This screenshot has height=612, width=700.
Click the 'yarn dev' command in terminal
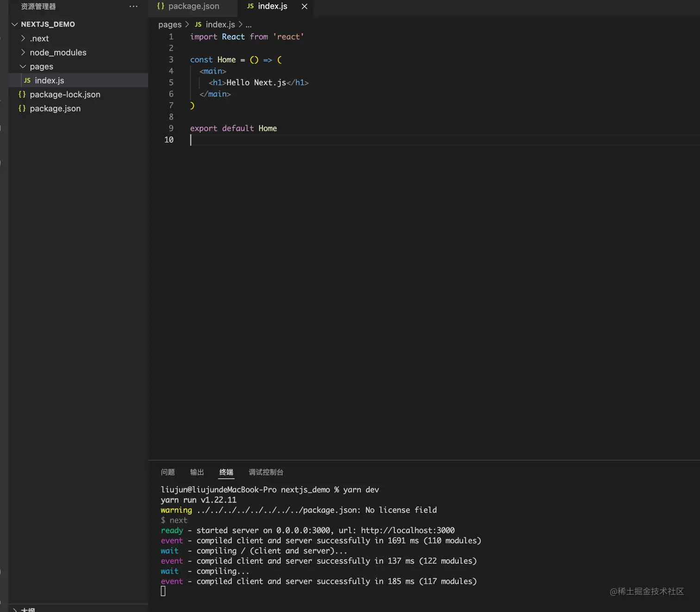361,490
